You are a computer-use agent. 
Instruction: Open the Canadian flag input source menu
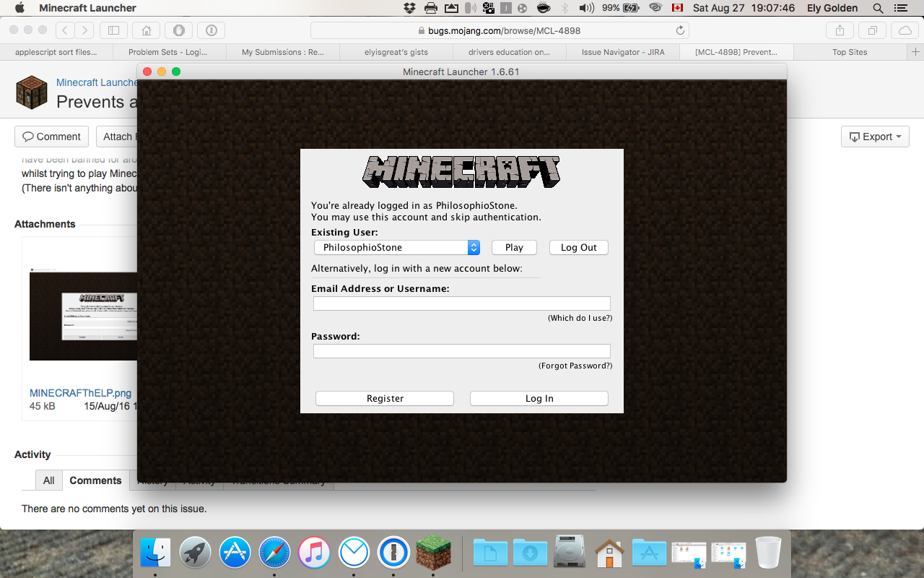click(677, 8)
